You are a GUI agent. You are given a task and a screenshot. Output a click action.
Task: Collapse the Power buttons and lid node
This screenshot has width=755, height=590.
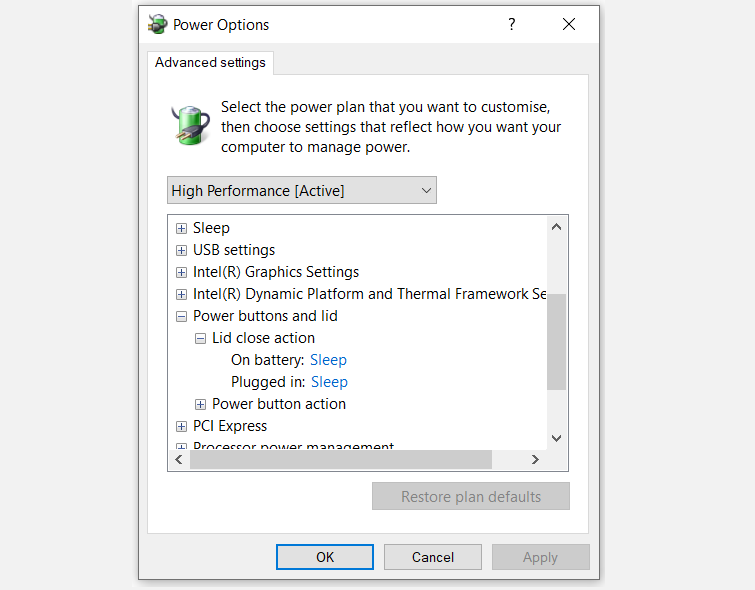pos(181,316)
